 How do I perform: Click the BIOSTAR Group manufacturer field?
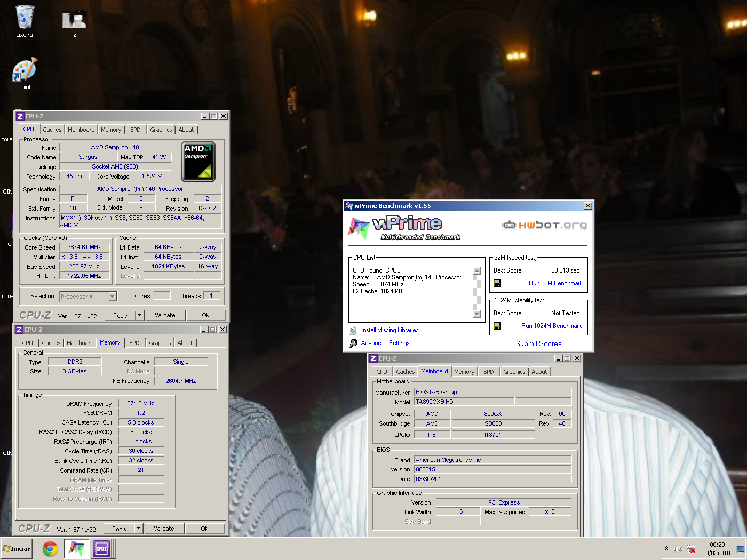coord(493,393)
